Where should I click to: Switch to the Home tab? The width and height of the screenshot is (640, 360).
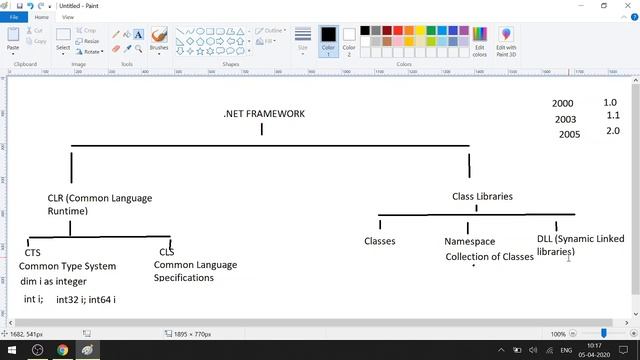pos(42,17)
